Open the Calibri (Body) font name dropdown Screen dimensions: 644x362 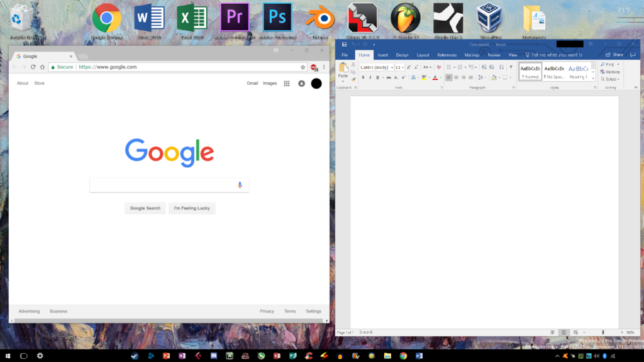(x=392, y=67)
